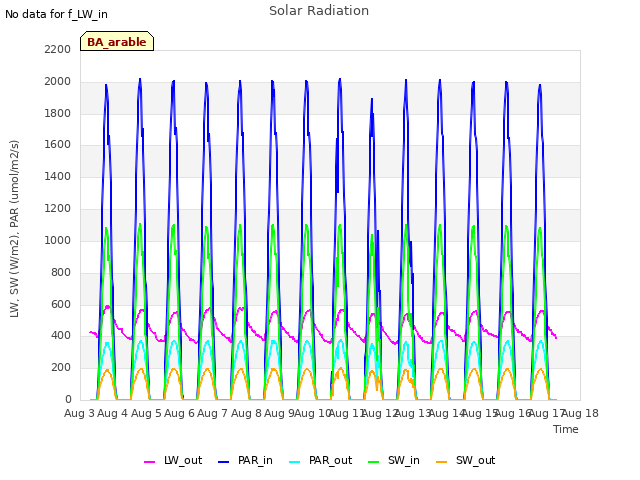Toggle the SW_in legend label
This screenshot has width=640, height=480.
point(404,460)
